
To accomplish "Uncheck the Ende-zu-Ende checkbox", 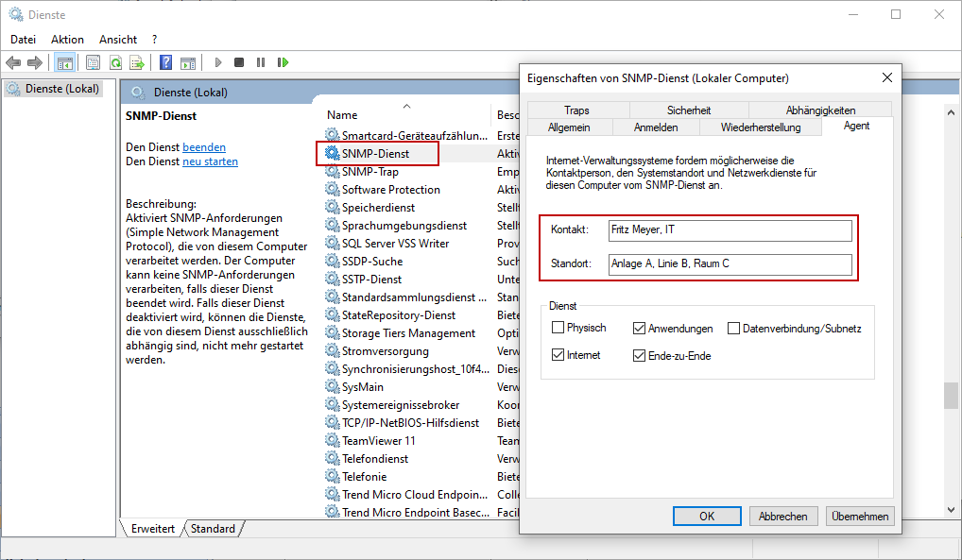I will pyautogui.click(x=639, y=355).
